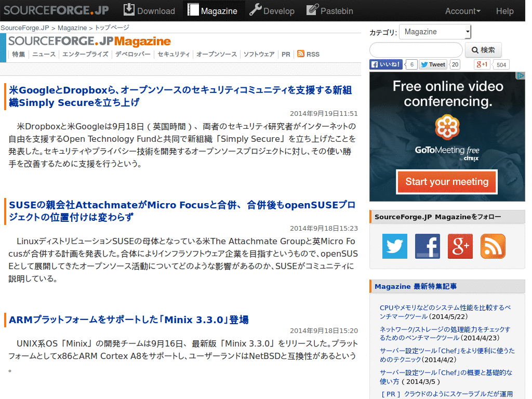
Task: Open the デベロッパー navigation item
Action: (132, 54)
